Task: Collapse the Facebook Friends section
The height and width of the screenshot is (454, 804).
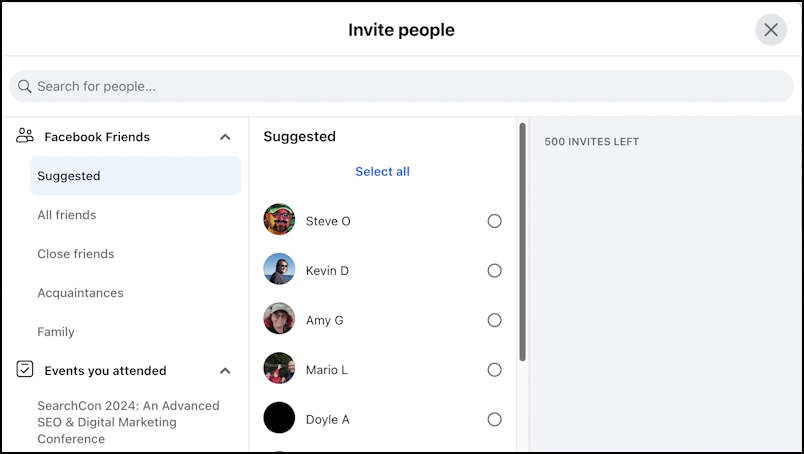Action: pyautogui.click(x=225, y=137)
